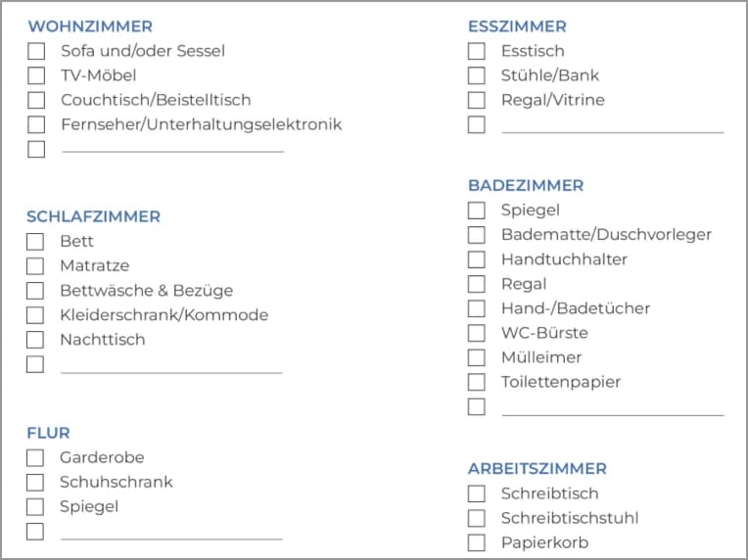Viewport: 748px width, 560px height.
Task: Check the Regal/Vitrine checkbox
Action: (477, 100)
